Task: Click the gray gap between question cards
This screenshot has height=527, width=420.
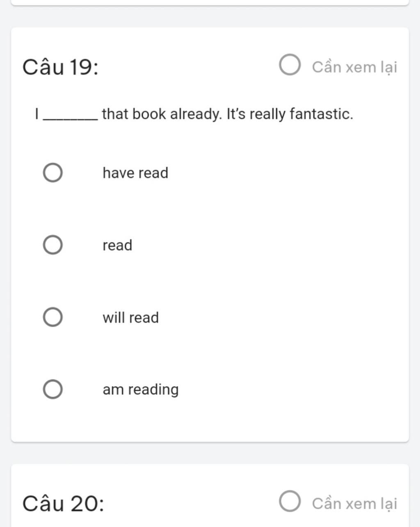Action: 210,453
